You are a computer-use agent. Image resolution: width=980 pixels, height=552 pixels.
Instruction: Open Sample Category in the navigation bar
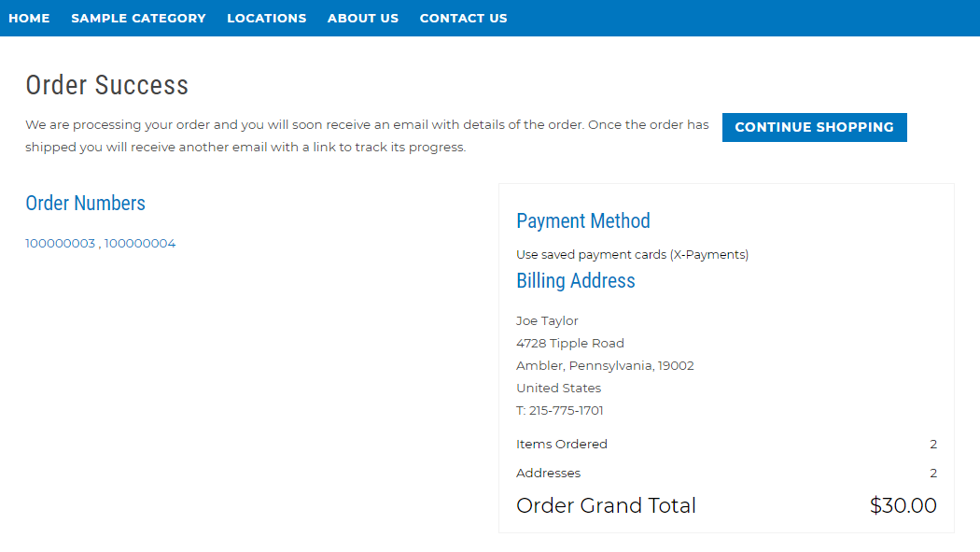click(x=138, y=18)
